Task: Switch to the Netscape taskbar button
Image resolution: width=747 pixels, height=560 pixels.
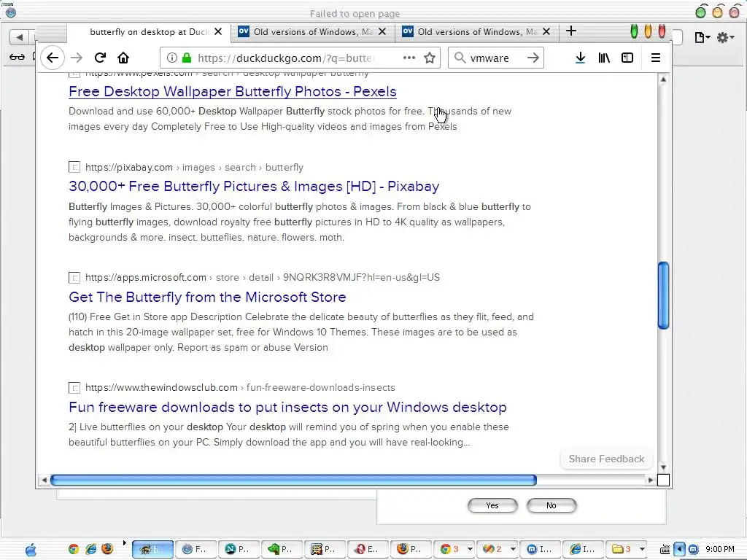Action: click(x=239, y=549)
